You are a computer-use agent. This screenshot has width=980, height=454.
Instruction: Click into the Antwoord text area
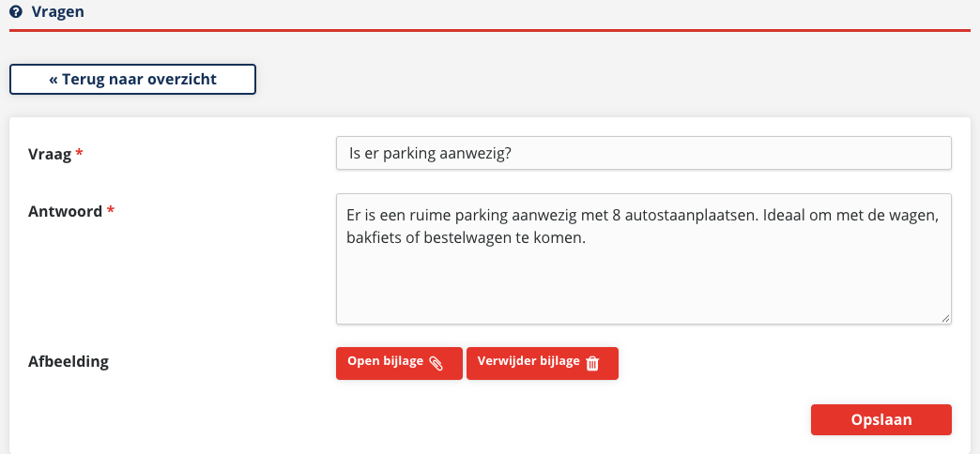pos(644,259)
